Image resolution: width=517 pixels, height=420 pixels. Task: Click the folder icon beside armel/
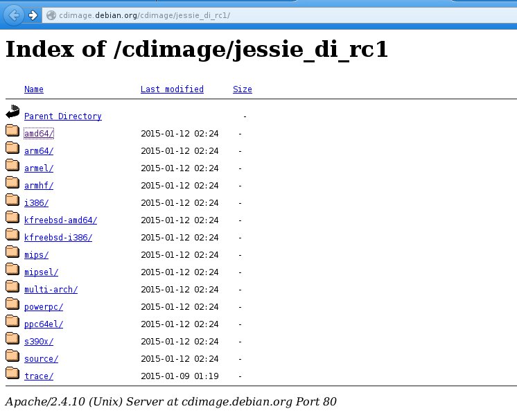click(12, 165)
